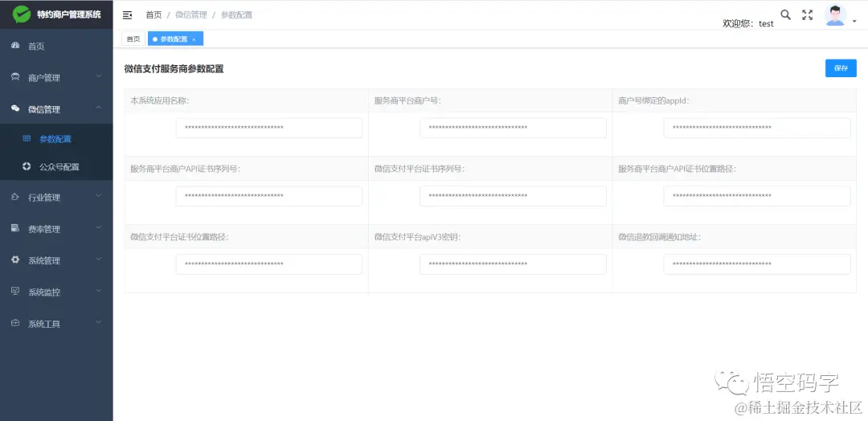Expand the 费率管理 menu arrow
This screenshot has height=421, width=868.
click(x=99, y=227)
